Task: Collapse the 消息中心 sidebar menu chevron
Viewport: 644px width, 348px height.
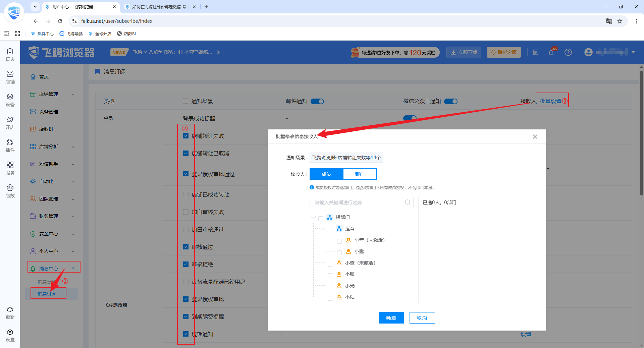Action: 73,268
